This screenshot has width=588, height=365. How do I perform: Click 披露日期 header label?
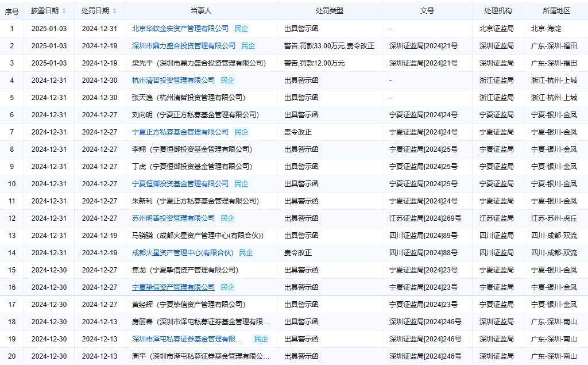pyautogui.click(x=45, y=11)
